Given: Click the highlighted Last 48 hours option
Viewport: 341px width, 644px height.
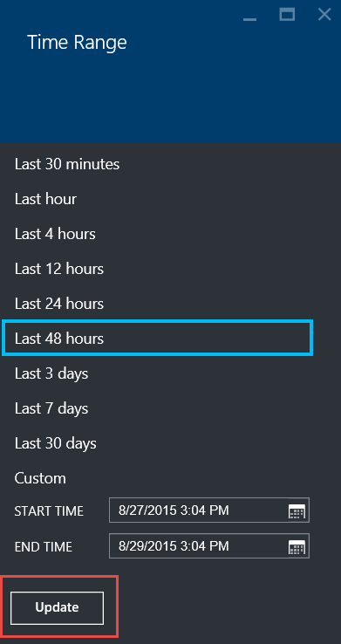Looking at the screenshot, I should 158,339.
